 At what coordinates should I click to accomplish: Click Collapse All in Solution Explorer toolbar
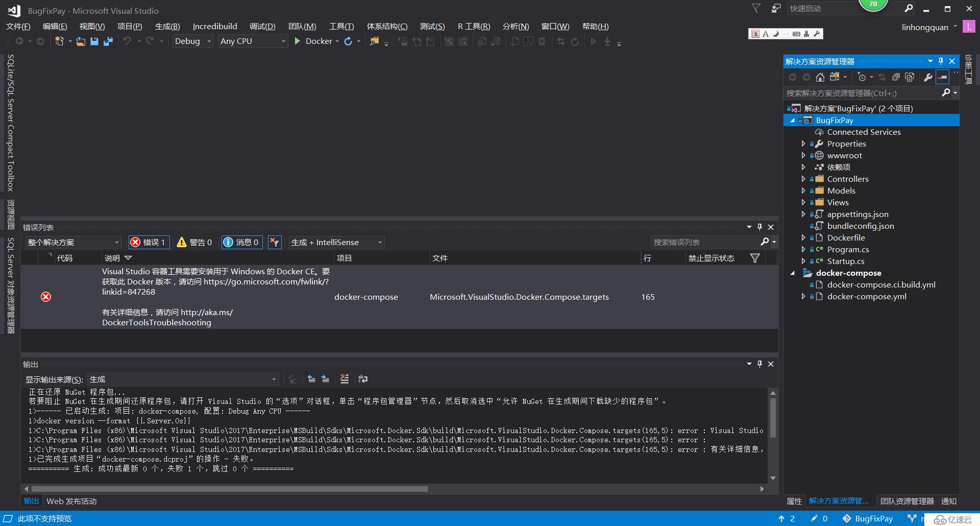(896, 77)
